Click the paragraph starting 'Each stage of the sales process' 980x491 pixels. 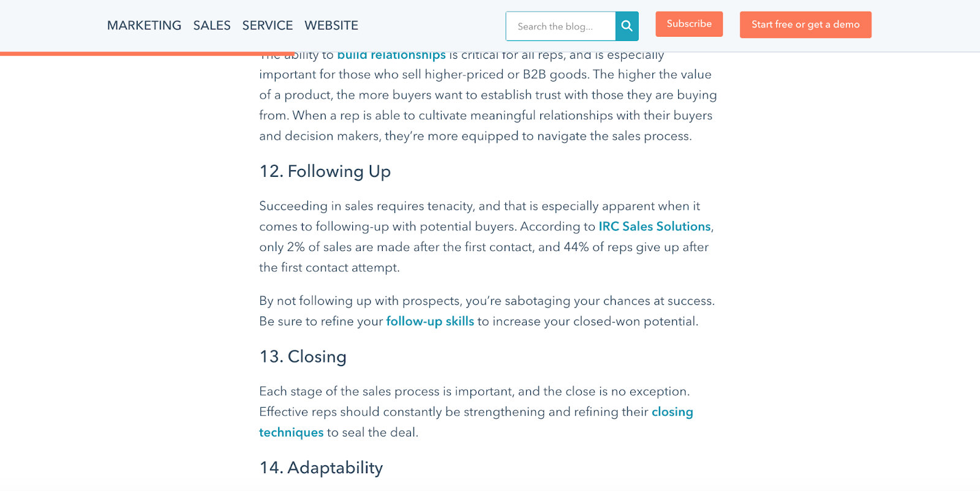(476, 412)
